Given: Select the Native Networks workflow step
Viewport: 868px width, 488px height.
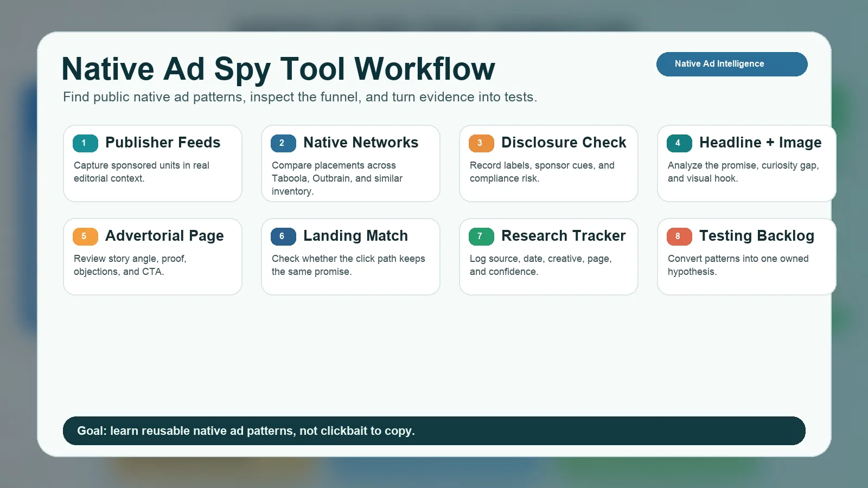Looking at the screenshot, I should tap(350, 163).
